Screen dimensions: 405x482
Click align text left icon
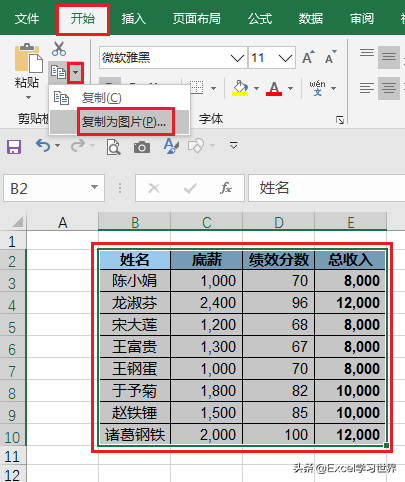pos(367,88)
